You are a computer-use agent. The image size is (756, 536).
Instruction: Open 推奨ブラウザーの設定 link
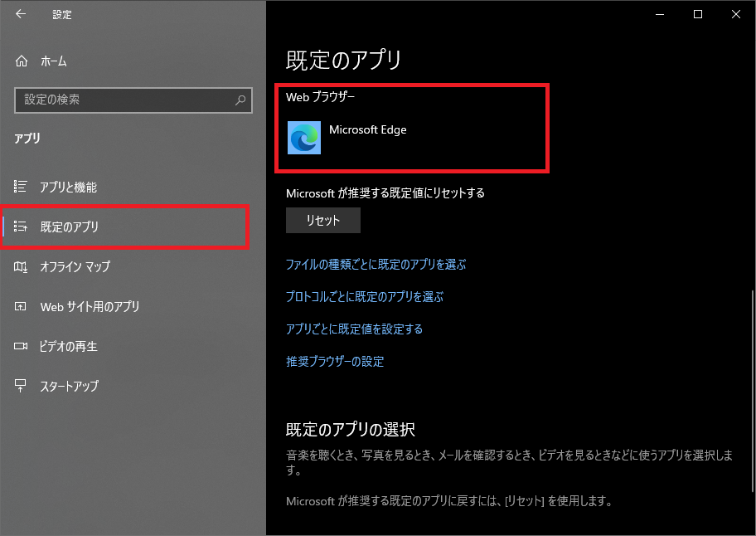coord(335,362)
